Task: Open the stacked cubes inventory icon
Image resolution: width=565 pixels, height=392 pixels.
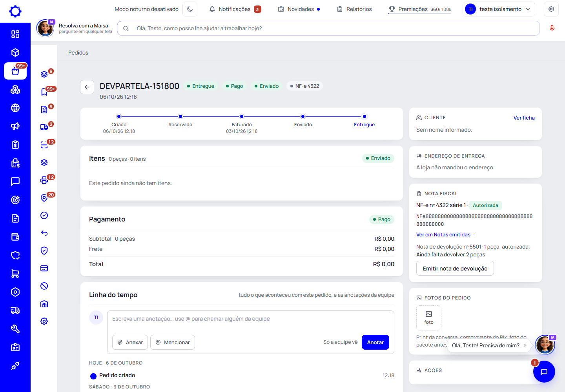Action: pos(15,89)
